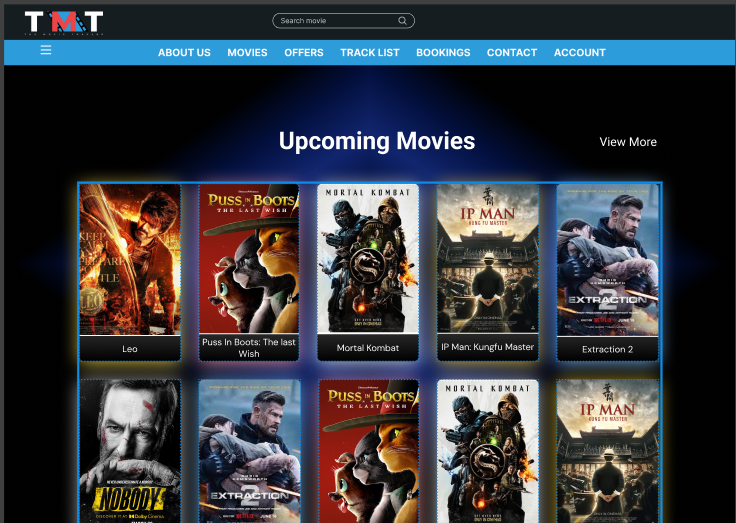Click the "Extraction 2" caption
The width and height of the screenshot is (736, 523).
pos(607,349)
